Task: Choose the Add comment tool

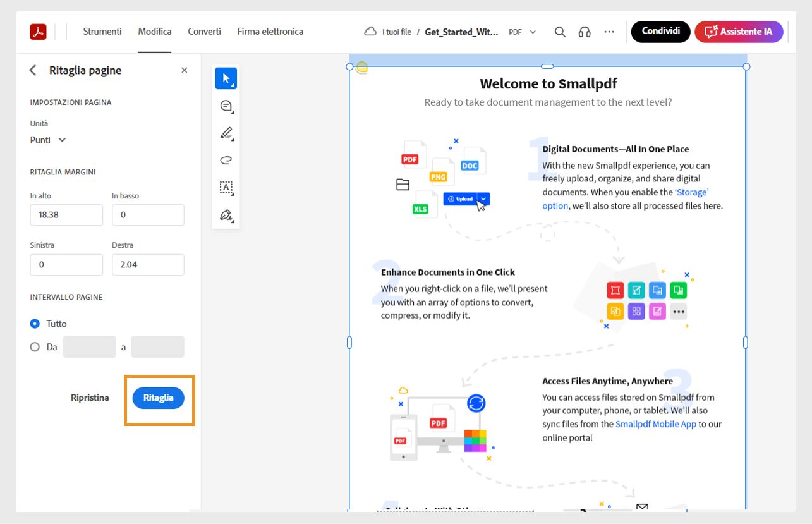Action: pyautogui.click(x=226, y=106)
